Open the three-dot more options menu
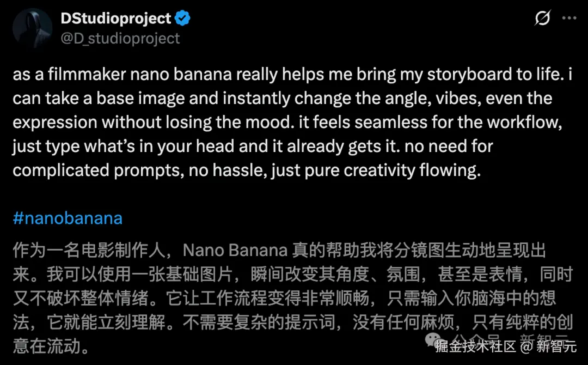Viewport: 588px width, 365px height. tap(569, 19)
